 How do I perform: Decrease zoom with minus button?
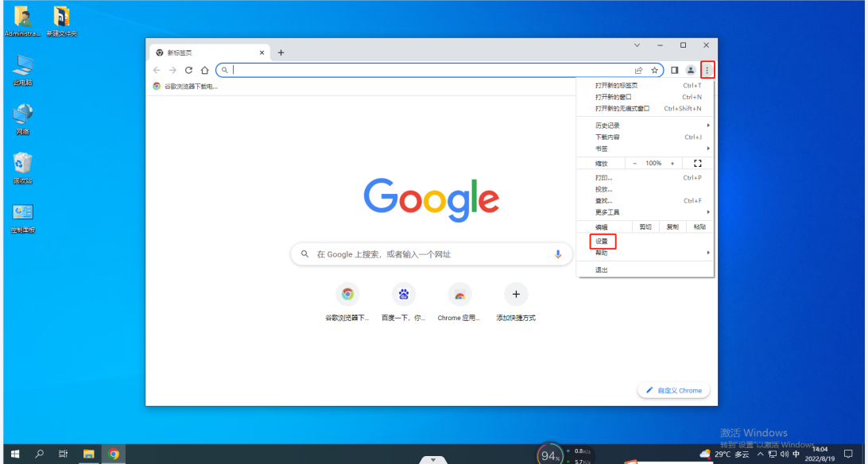[634, 164]
